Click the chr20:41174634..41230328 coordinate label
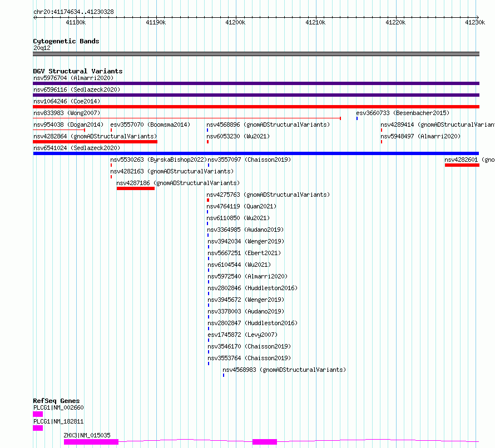 click(73, 12)
